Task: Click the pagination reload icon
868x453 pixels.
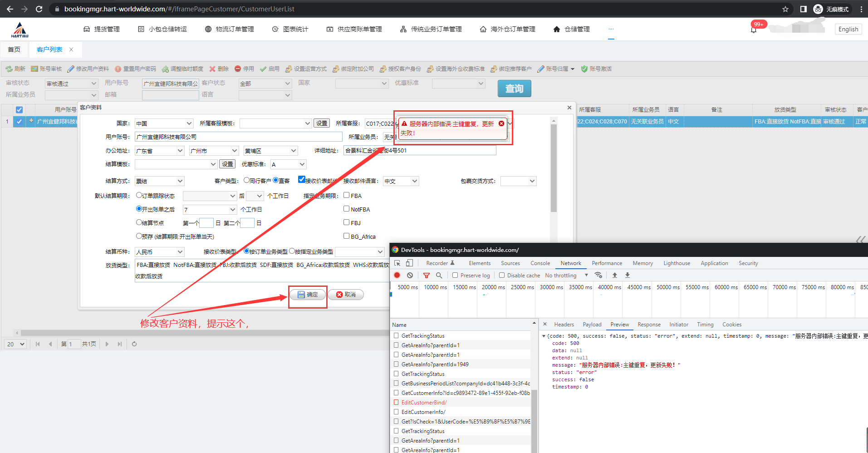Action: click(x=134, y=344)
